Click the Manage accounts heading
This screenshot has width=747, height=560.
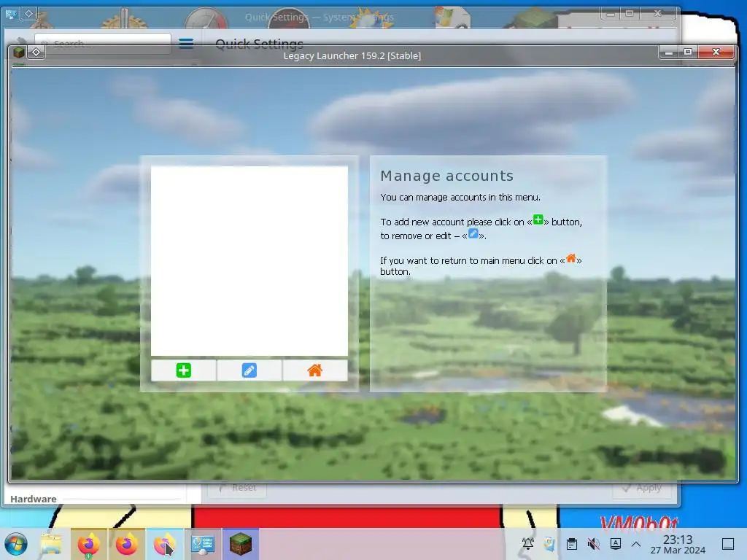(447, 176)
